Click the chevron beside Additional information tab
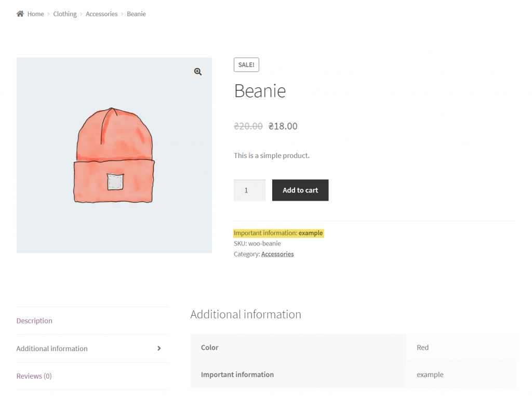Image resolution: width=532 pixels, height=400 pixels. pyautogui.click(x=159, y=349)
